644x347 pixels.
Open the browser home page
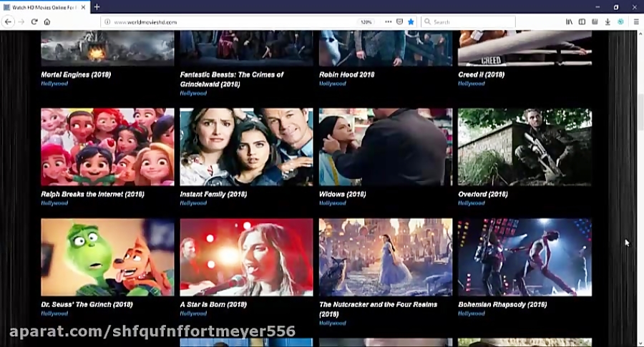[47, 21]
